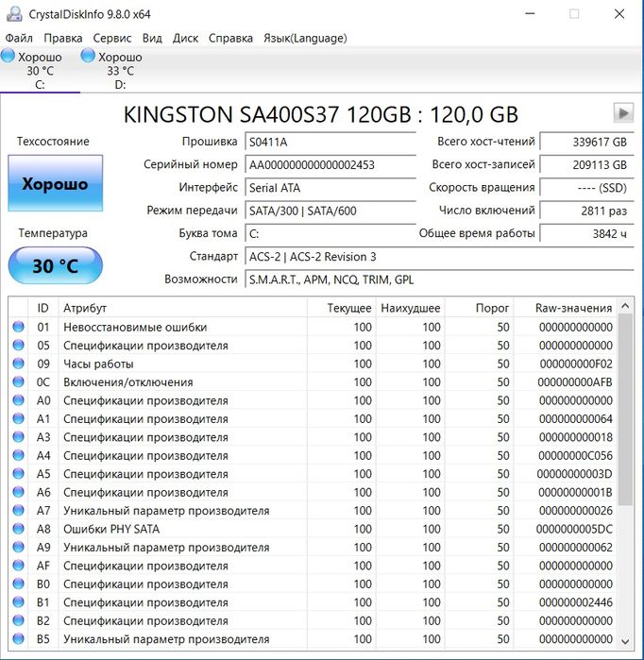Select the Часы работы attribute name
Viewport: 644px width, 660px height.
tap(98, 364)
